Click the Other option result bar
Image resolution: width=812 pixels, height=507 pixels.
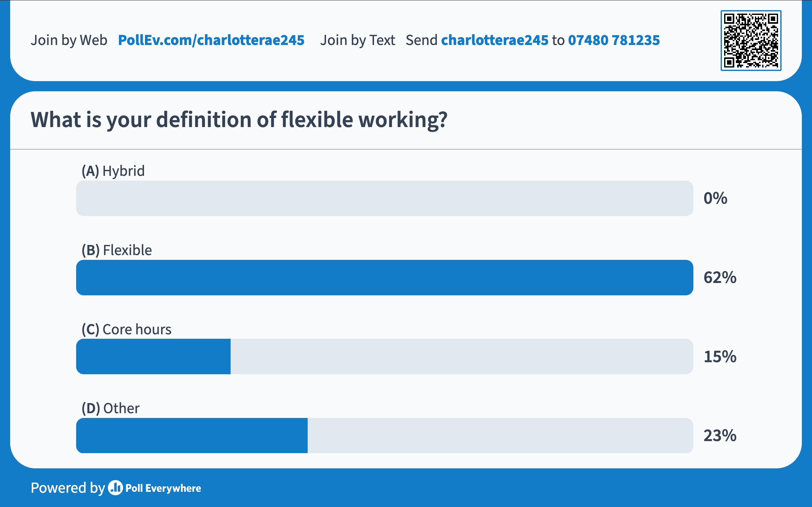pos(192,436)
